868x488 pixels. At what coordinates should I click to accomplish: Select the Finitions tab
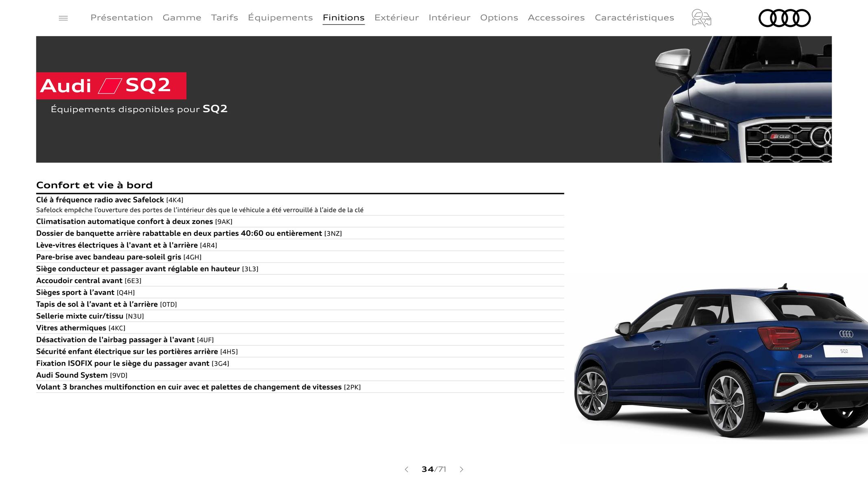[x=343, y=17]
